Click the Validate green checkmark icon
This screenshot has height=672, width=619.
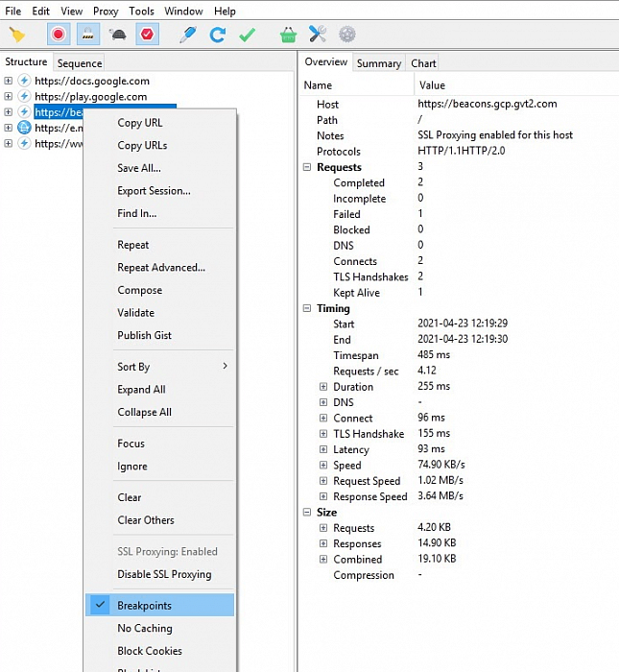(248, 36)
